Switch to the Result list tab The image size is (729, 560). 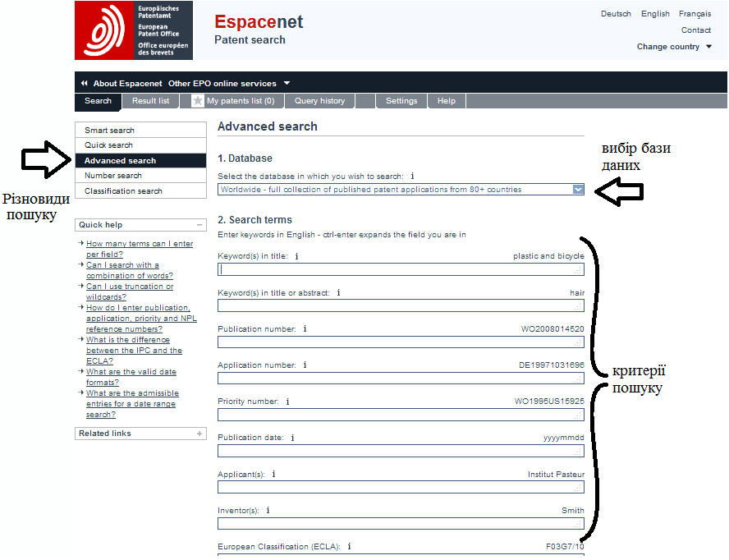[150, 101]
